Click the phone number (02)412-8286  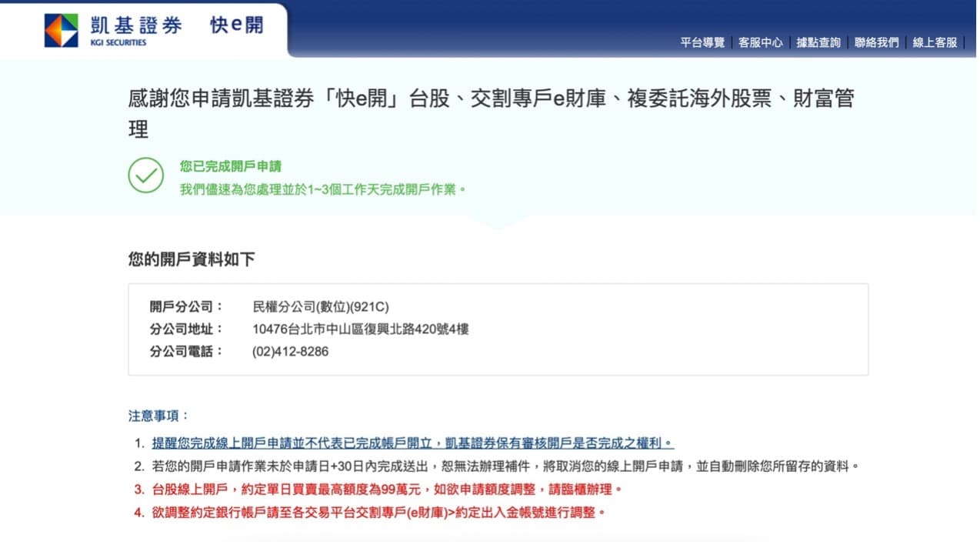coord(290,352)
